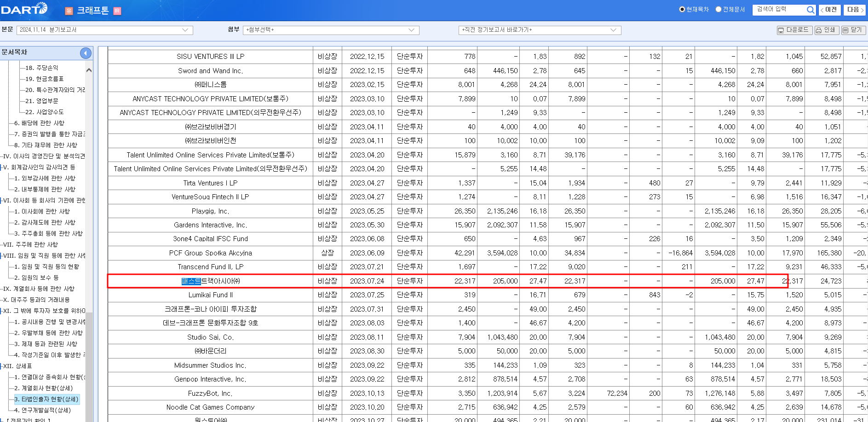Click the Studio Sai, Co. cell

click(x=210, y=337)
